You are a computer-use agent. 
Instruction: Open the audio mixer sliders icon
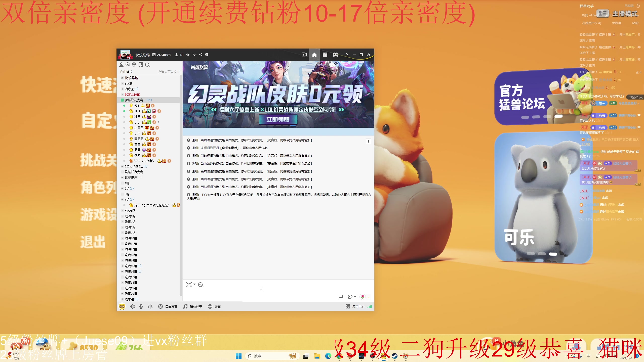point(150,306)
